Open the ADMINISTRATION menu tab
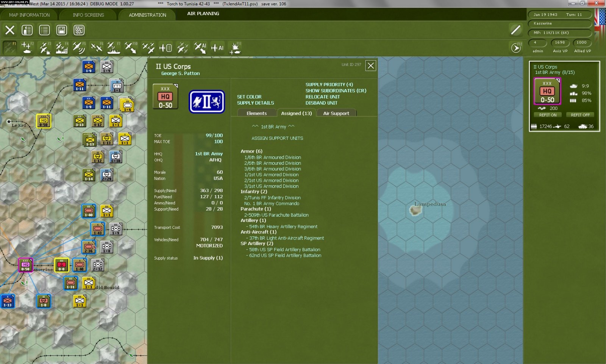Viewport: 606px width, 364px height. (147, 15)
